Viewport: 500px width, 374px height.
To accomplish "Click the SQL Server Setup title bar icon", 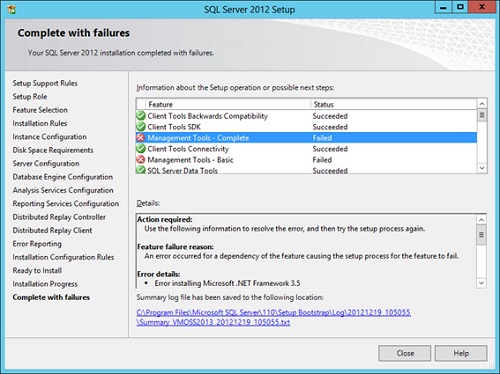I will tap(12, 9).
